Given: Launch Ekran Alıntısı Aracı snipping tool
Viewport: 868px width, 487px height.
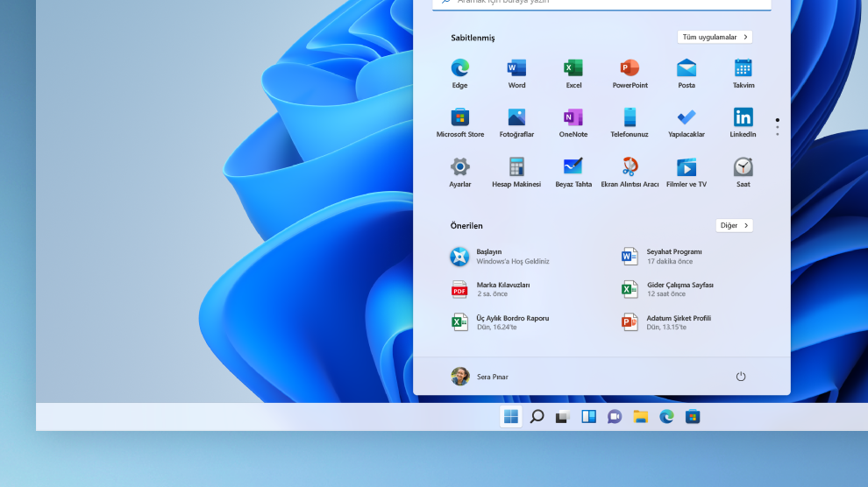Looking at the screenshot, I should pyautogui.click(x=630, y=173).
